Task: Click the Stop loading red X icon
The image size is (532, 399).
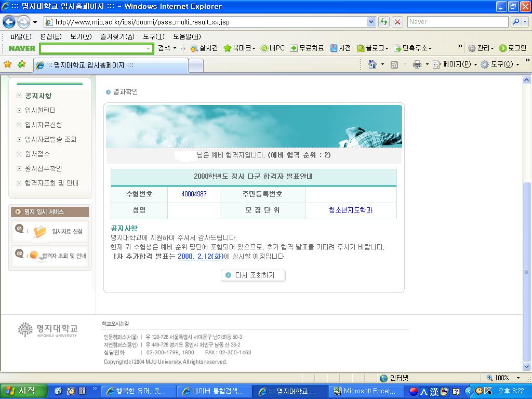Action: tap(397, 22)
